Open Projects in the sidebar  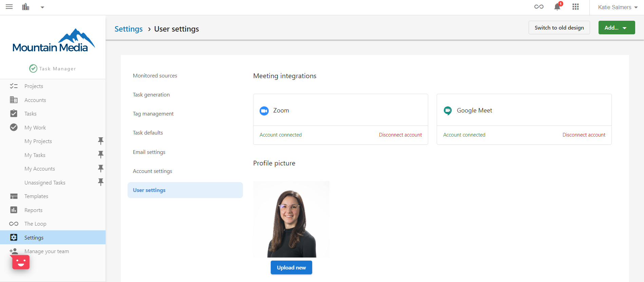34,86
